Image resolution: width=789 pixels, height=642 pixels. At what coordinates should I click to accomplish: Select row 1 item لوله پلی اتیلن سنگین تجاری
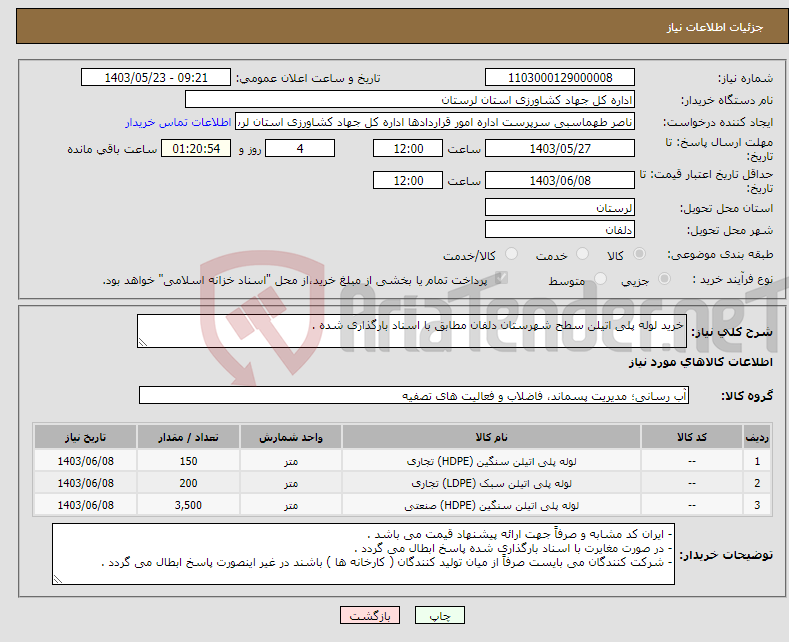click(x=491, y=461)
